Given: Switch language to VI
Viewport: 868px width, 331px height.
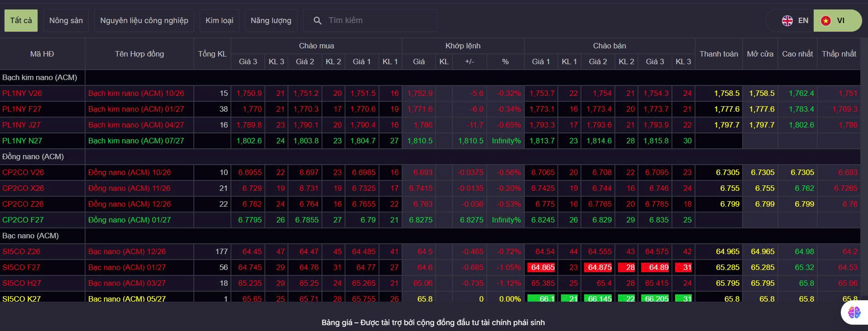Looking at the screenshot, I should (x=838, y=20).
